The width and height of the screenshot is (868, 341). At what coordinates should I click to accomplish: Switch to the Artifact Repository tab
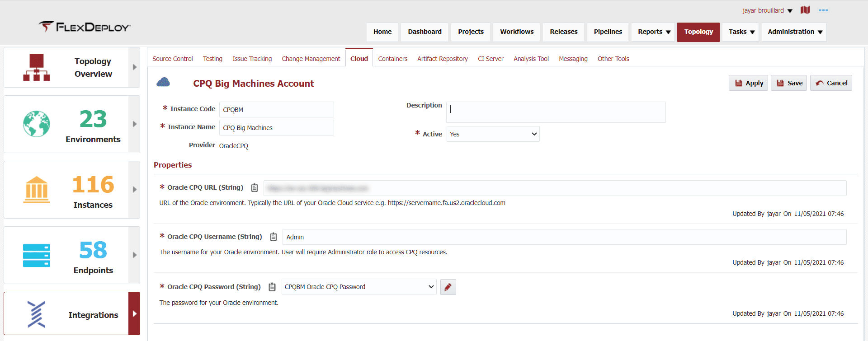pos(443,59)
